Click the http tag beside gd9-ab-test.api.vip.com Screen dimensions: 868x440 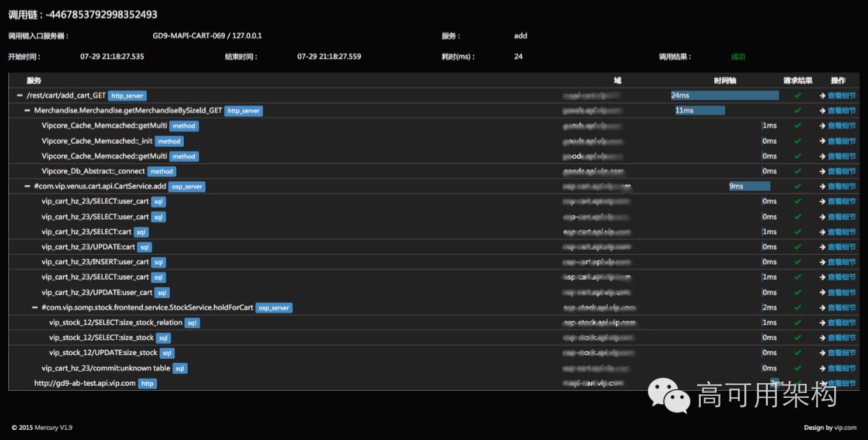147,384
